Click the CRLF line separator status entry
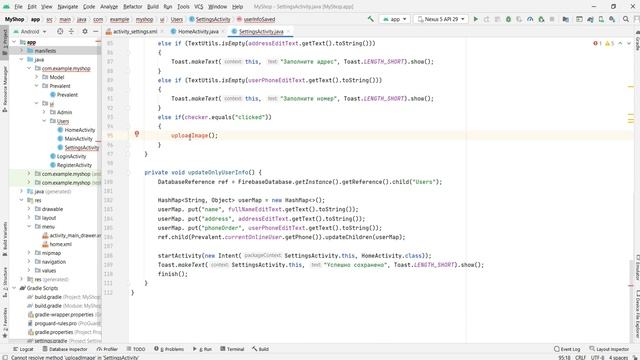 580,357
